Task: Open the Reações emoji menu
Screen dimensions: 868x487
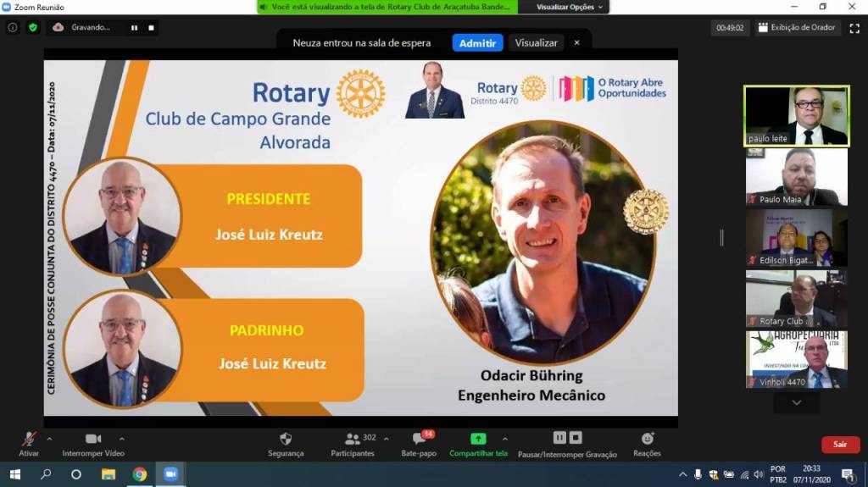Action: coord(647,443)
